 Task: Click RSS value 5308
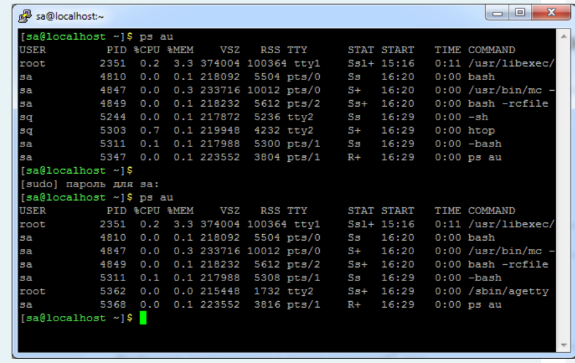click(267, 278)
